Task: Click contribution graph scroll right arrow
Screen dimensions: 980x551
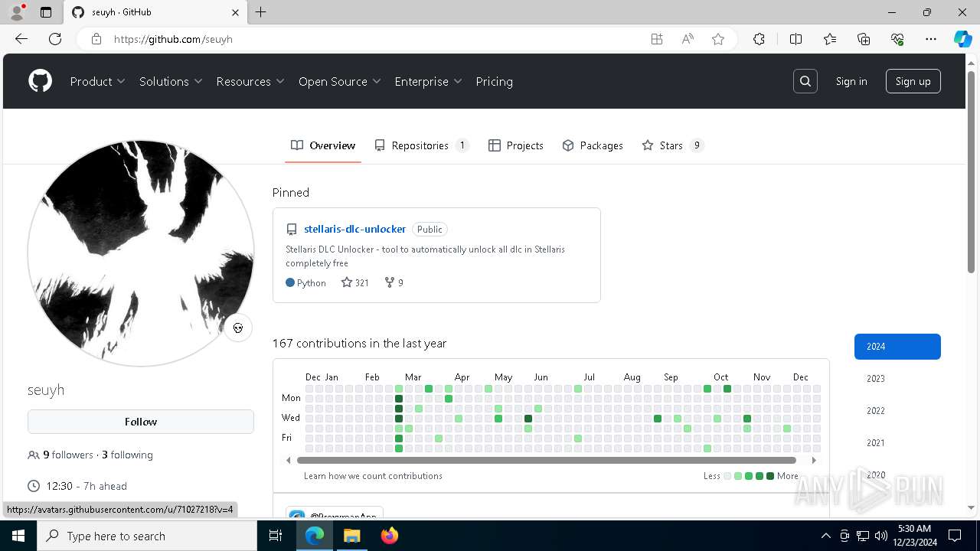Action: click(814, 461)
